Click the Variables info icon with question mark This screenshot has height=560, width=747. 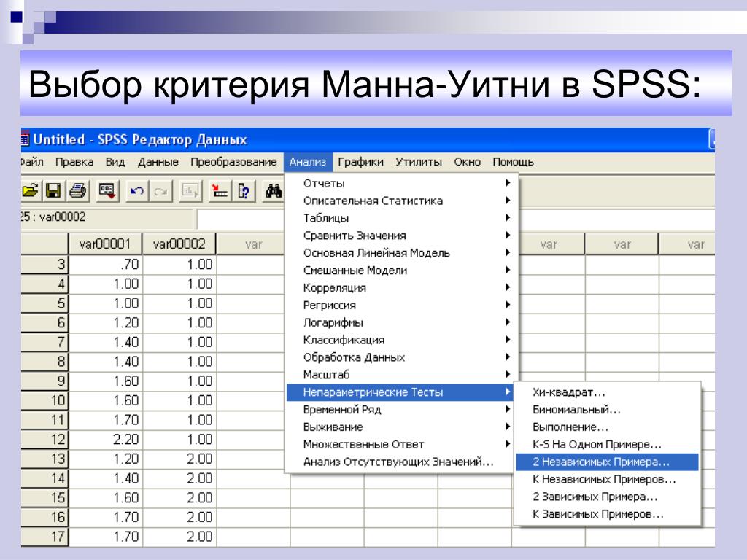pos(244,191)
